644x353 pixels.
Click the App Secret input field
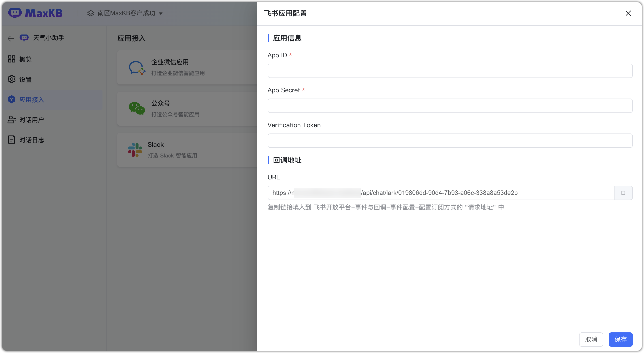450,105
